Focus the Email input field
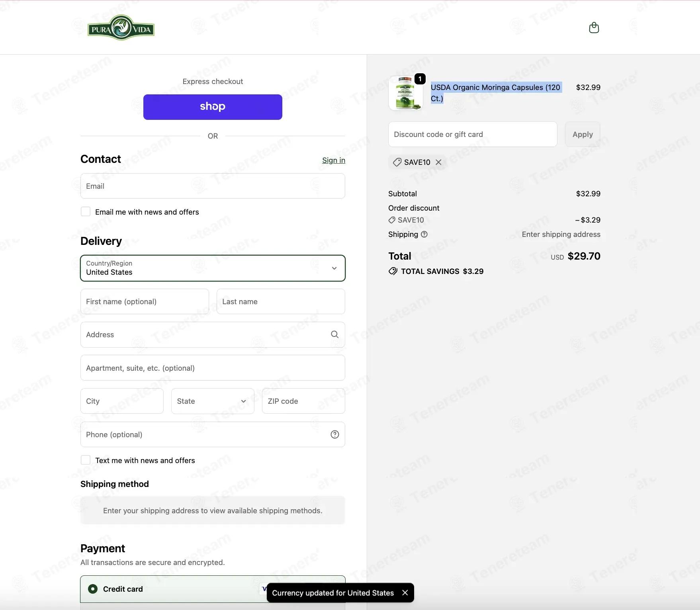700x610 pixels. 213,186
